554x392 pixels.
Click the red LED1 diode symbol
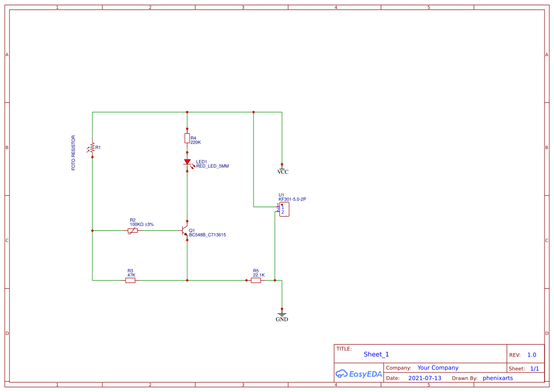(187, 163)
